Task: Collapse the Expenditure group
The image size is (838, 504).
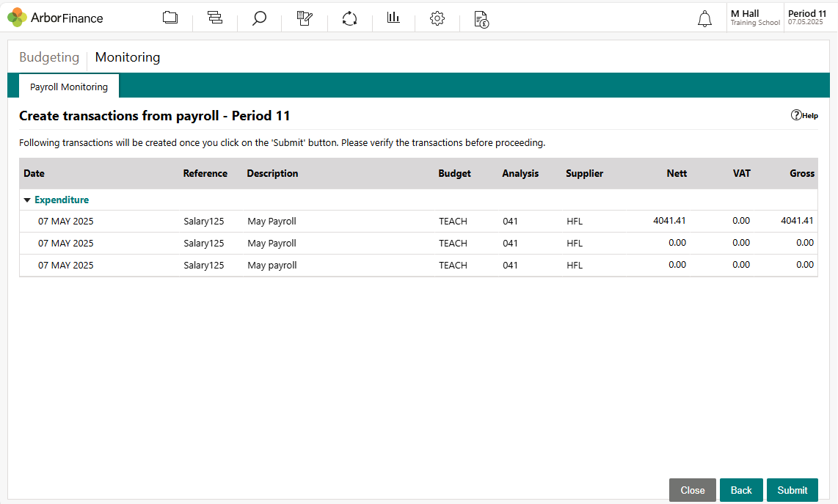Action: click(x=28, y=200)
